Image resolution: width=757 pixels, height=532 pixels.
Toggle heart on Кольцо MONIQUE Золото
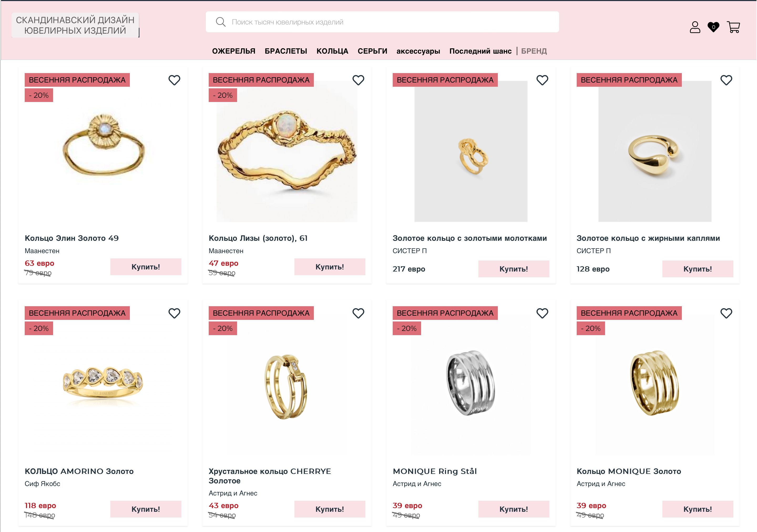(x=726, y=313)
